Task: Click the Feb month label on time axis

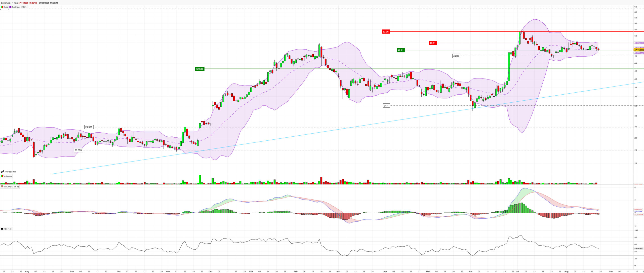Action: tap(296, 271)
